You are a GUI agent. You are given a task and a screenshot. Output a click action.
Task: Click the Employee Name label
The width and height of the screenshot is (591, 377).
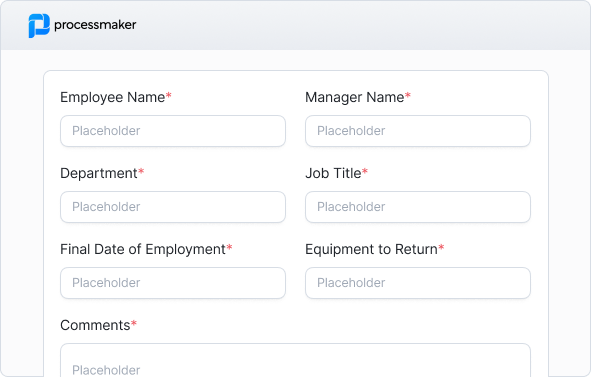tap(113, 98)
